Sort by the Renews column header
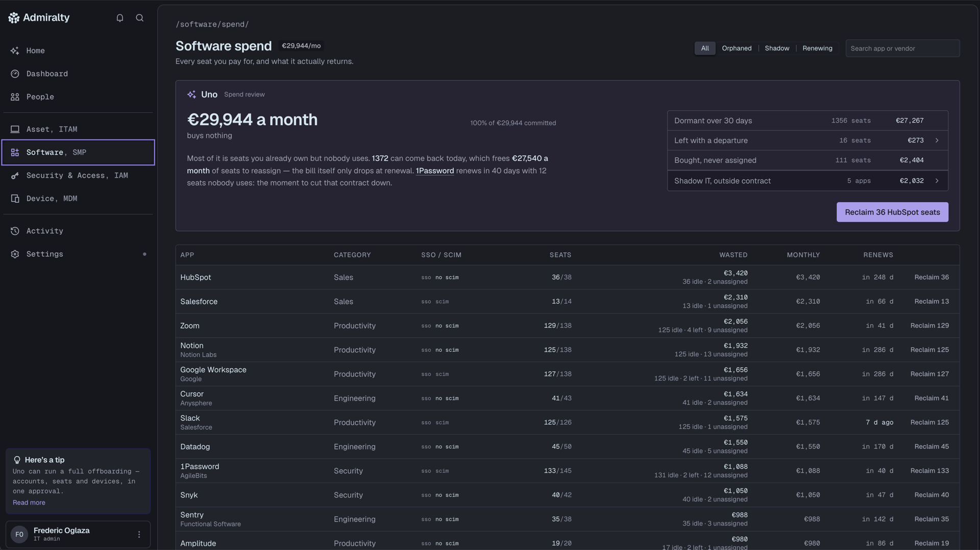980x550 pixels. [x=878, y=255]
